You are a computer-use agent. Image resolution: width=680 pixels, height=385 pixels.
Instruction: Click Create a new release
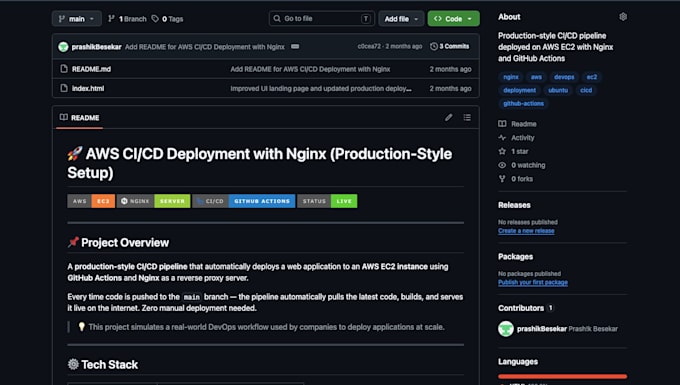(x=526, y=231)
